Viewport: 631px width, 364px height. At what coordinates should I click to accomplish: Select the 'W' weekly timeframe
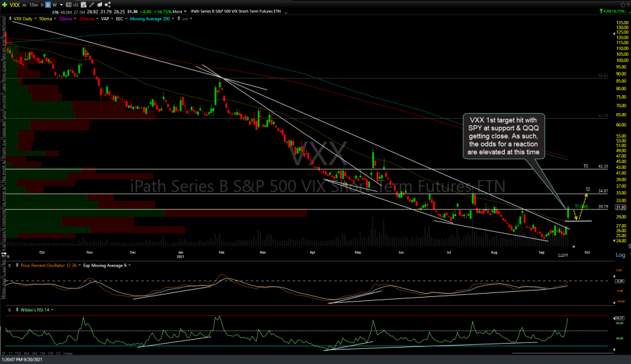point(55,5)
